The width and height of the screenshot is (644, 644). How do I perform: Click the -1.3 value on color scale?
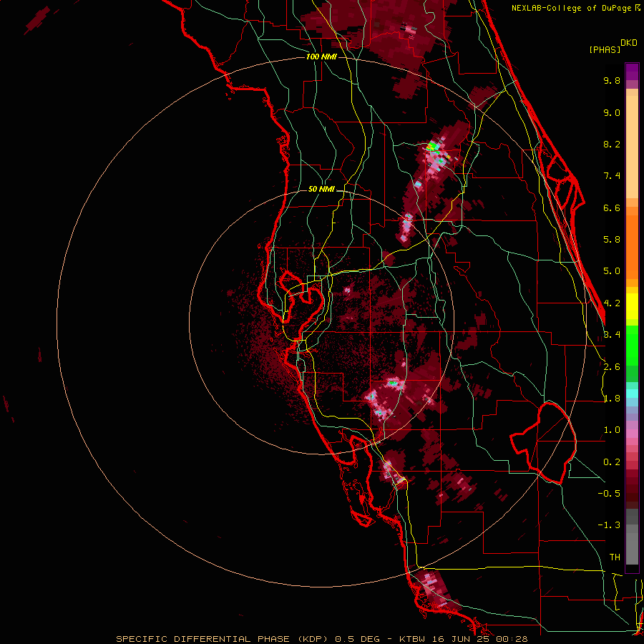[x=609, y=525]
